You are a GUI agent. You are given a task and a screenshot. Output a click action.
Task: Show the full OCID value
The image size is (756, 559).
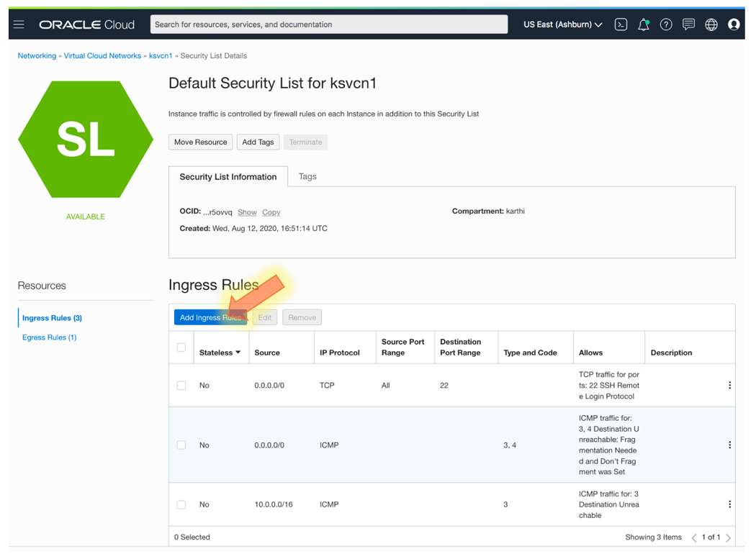click(247, 212)
